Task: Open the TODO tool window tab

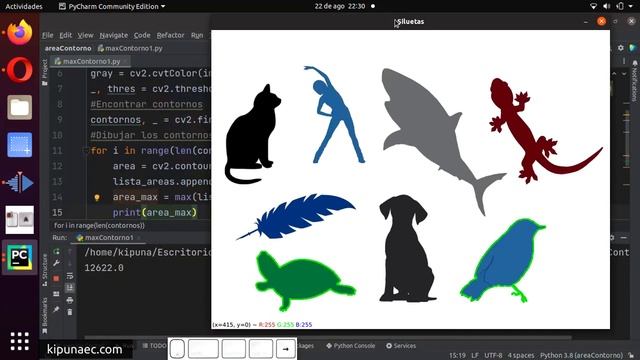Action: click(154, 346)
